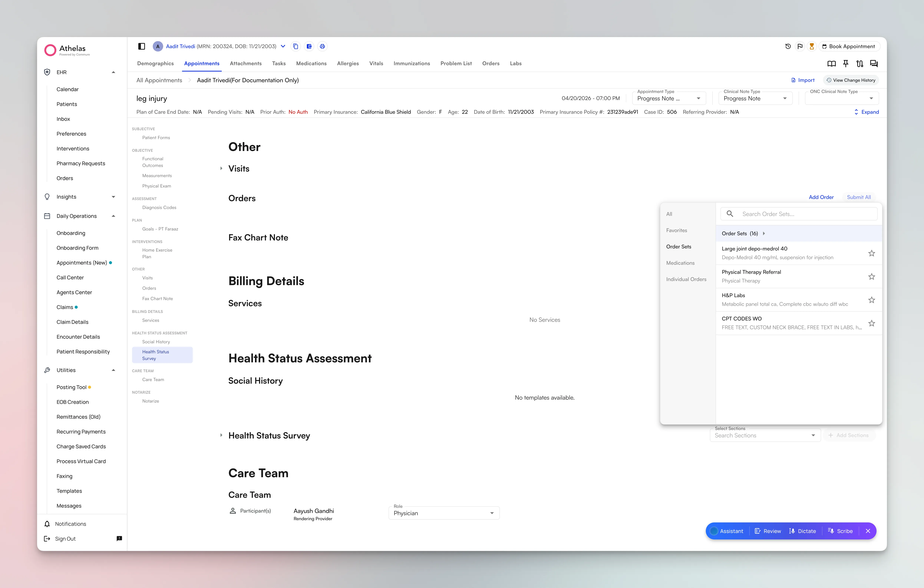
Task: Click the orange hourglass icon
Action: coord(812,46)
